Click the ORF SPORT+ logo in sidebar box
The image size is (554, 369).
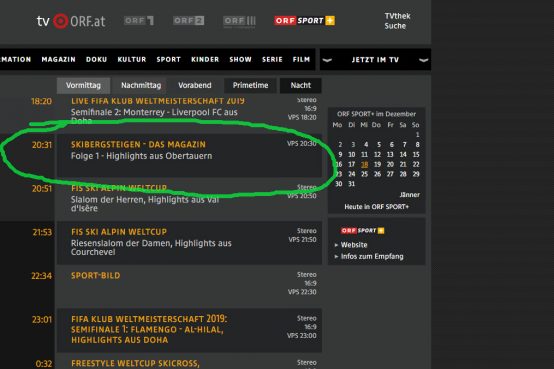click(363, 230)
